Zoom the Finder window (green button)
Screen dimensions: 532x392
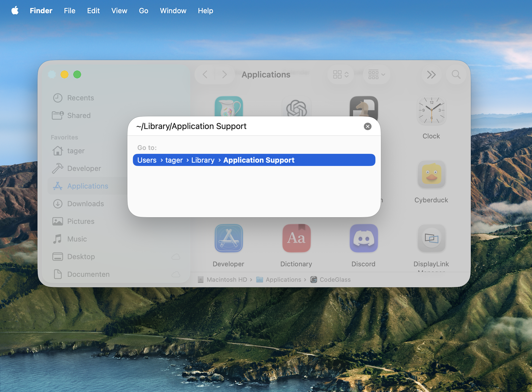pos(77,74)
